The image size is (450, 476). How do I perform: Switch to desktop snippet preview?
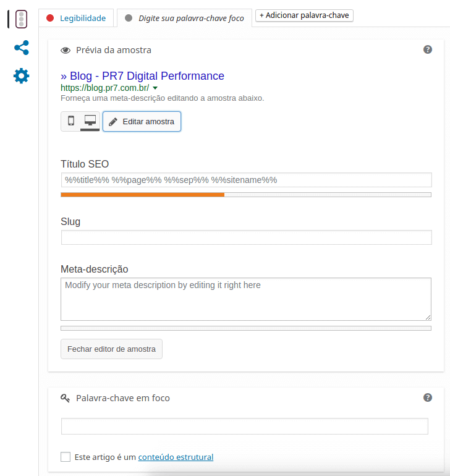click(x=90, y=121)
